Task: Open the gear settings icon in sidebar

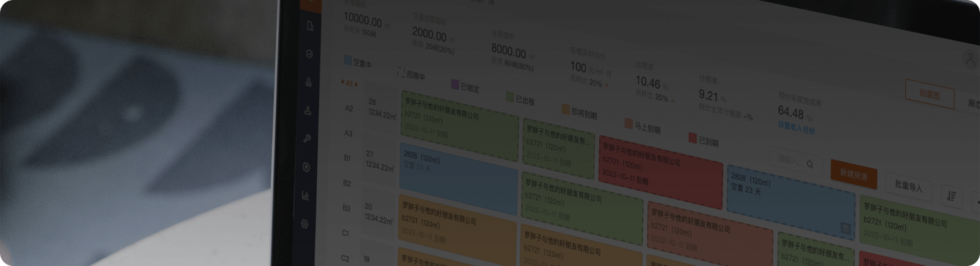Action: pos(305,224)
